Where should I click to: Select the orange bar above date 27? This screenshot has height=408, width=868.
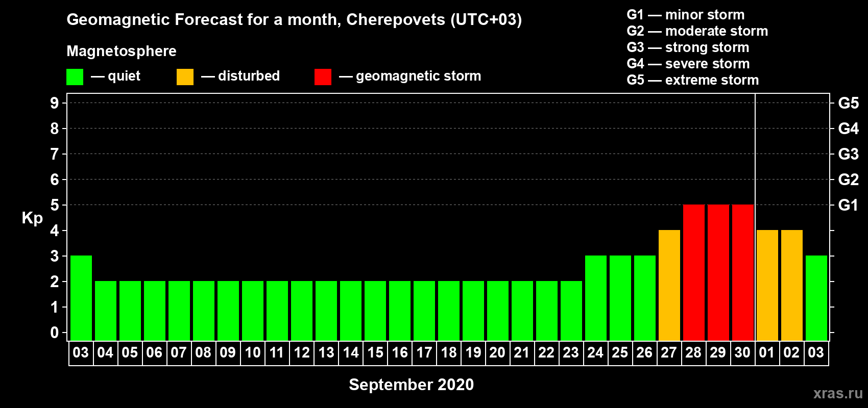point(669,285)
